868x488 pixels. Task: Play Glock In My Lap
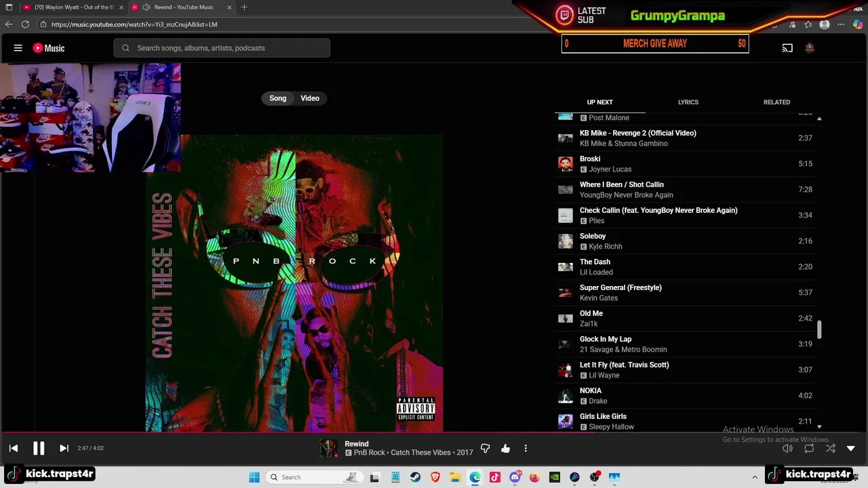[x=685, y=344]
